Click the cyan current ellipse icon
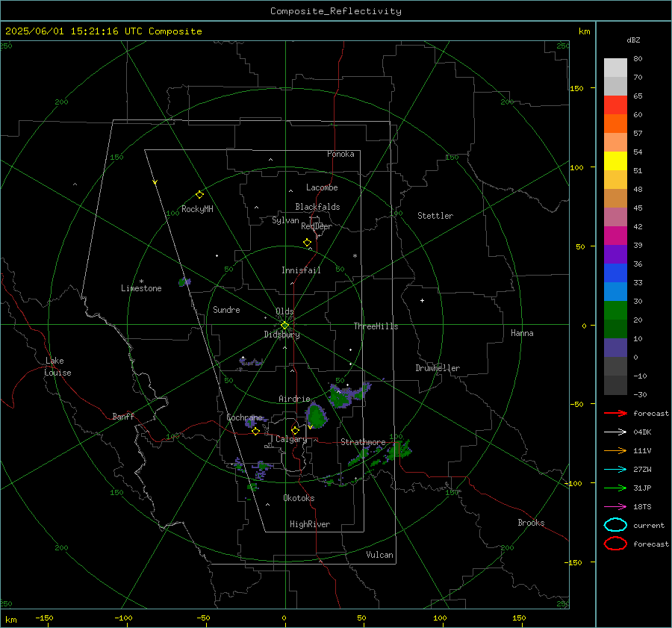Image resolution: width=672 pixels, height=628 pixels. click(615, 525)
